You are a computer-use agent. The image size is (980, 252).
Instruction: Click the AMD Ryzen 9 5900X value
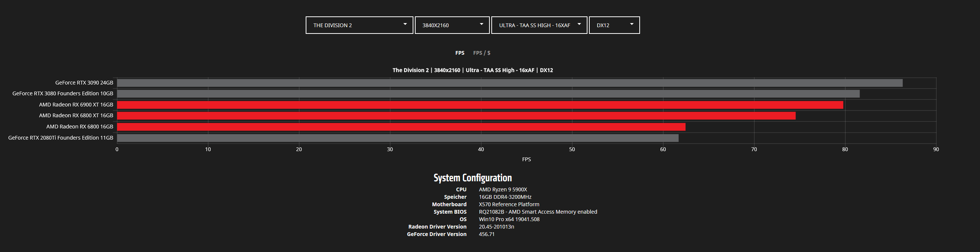click(503, 189)
